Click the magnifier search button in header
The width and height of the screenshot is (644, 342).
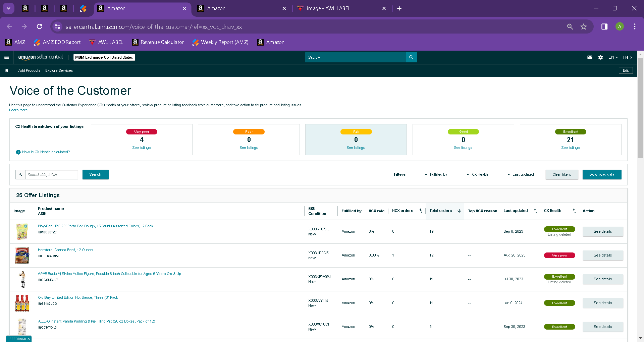pyautogui.click(x=411, y=57)
